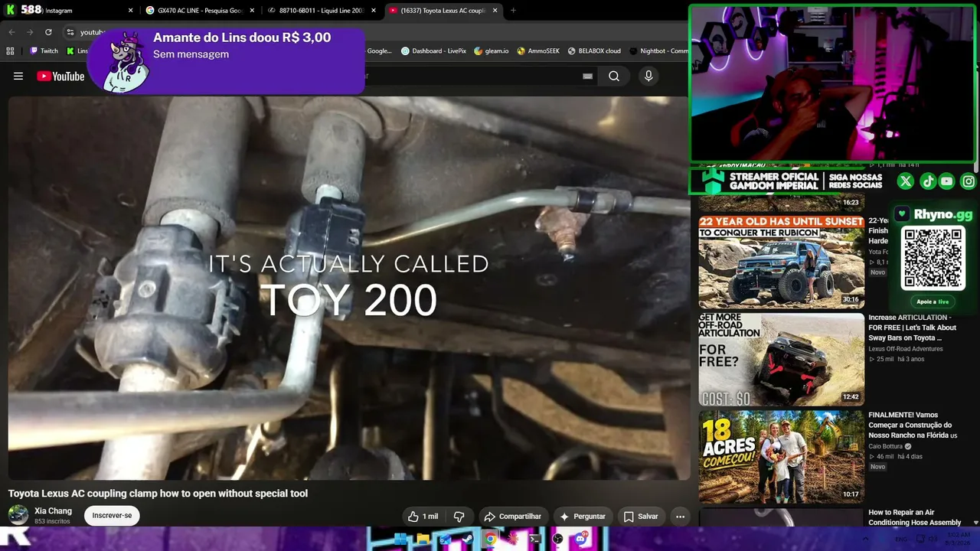The width and height of the screenshot is (980, 551).
Task: Click the Instagram icon on stream overlay
Action: (x=969, y=181)
